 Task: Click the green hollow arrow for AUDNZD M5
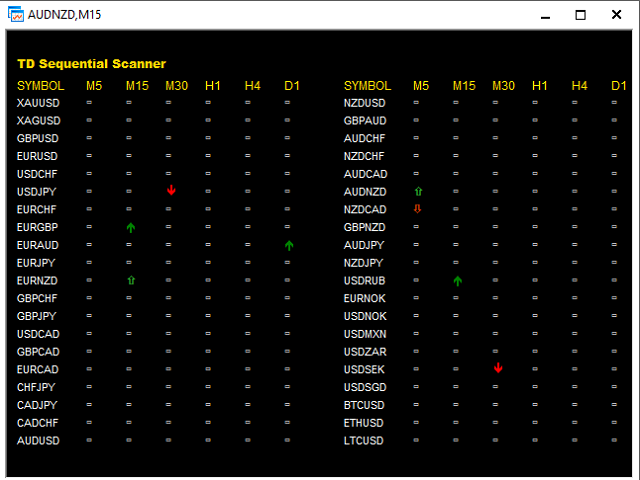(417, 190)
